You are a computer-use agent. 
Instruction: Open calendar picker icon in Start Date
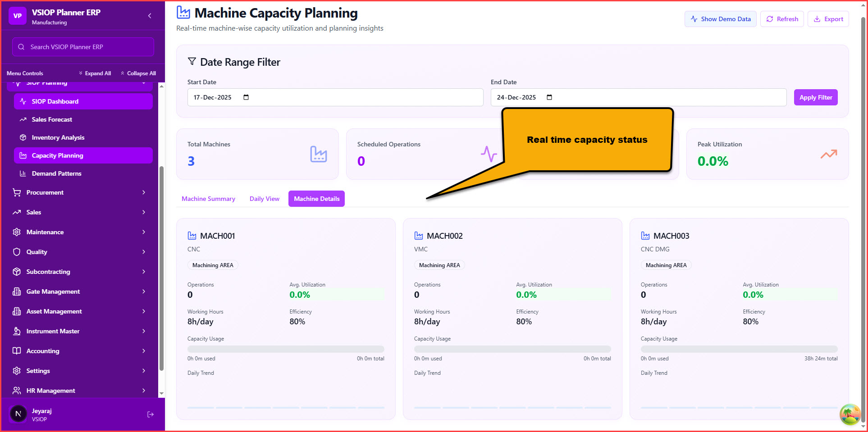click(x=246, y=97)
